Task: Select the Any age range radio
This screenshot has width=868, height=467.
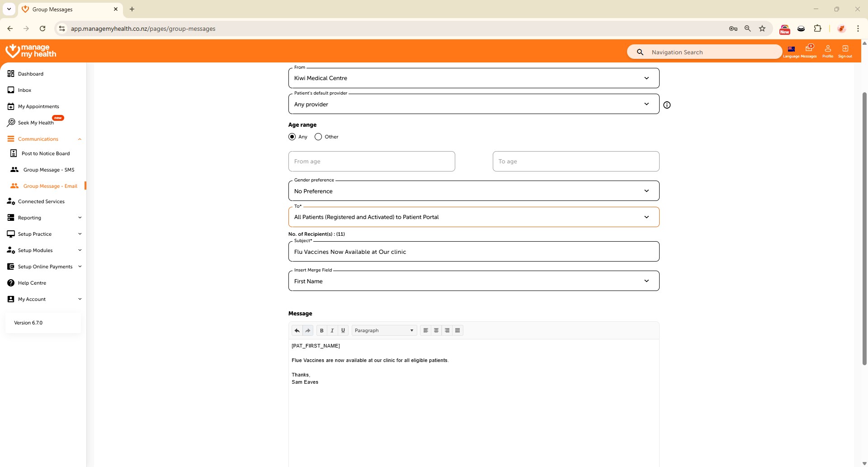Action: click(x=292, y=137)
